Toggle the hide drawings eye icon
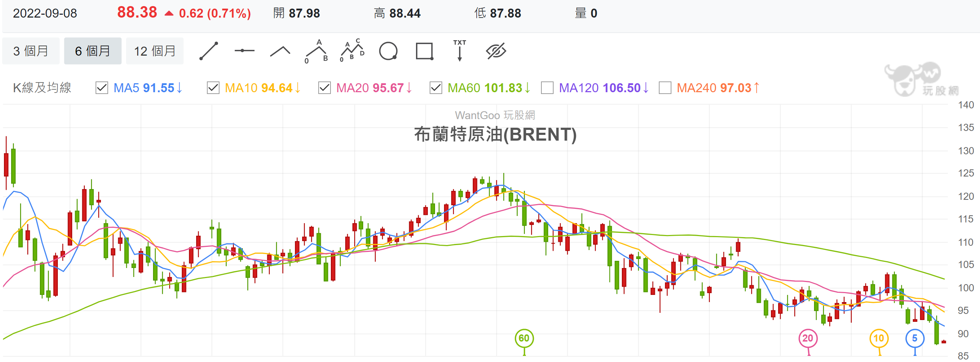The width and height of the screenshot is (980, 362). 496,51
